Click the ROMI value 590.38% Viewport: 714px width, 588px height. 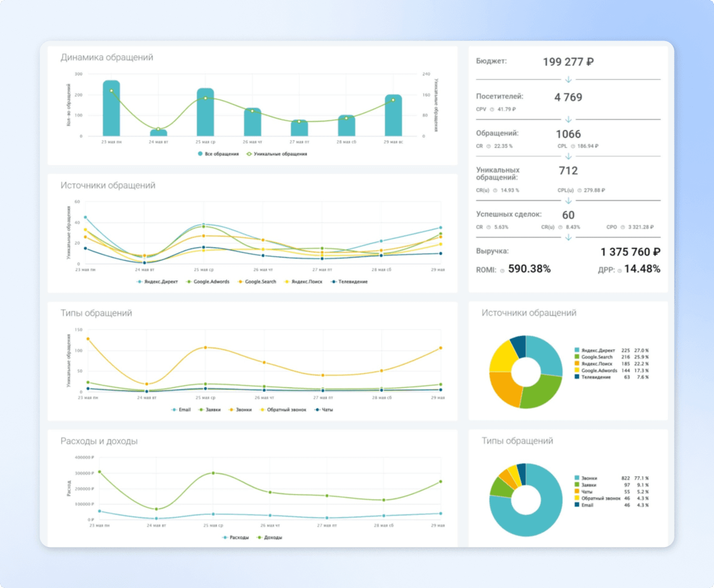coord(529,269)
